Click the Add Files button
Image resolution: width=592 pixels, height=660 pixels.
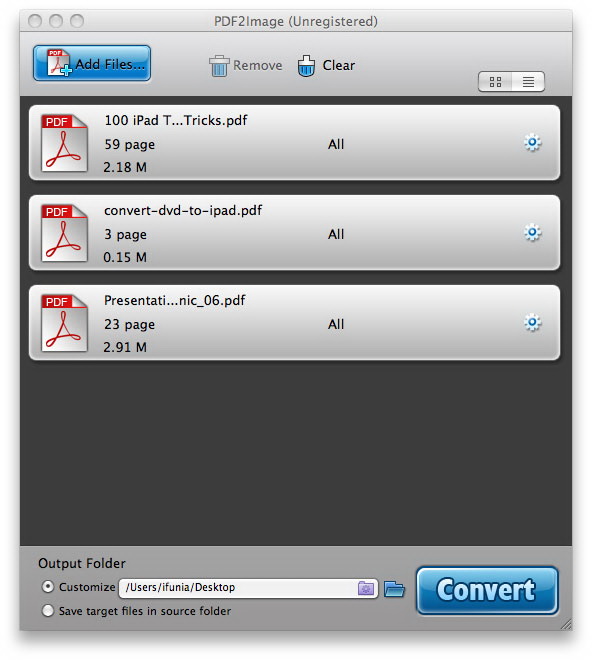click(x=92, y=63)
